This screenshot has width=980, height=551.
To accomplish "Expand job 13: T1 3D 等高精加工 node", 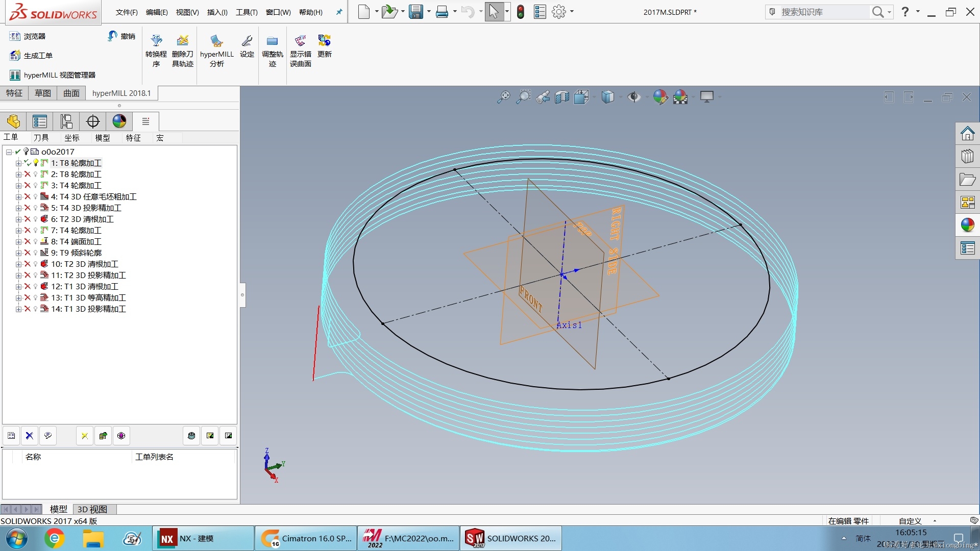I will click(18, 298).
